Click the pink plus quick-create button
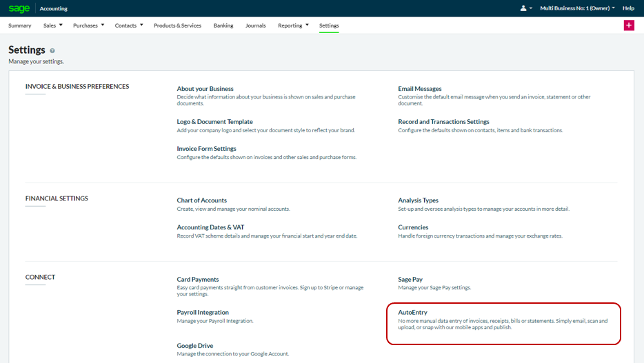This screenshot has height=363, width=644. 628,25
